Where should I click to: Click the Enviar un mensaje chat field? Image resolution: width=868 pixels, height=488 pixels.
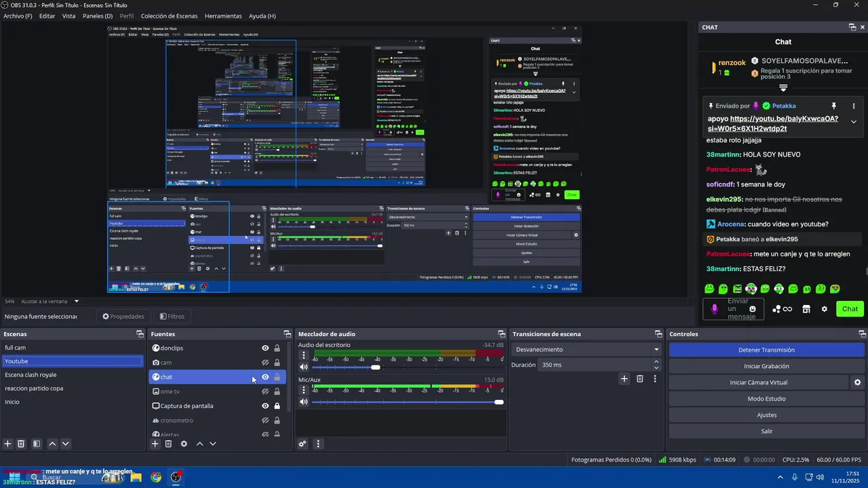pos(733,309)
